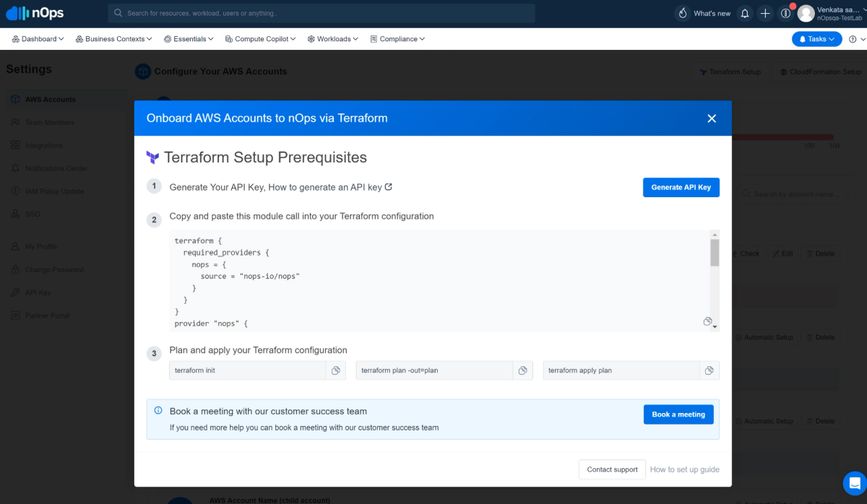Click the code block scrollbar thumb
The image size is (867, 504).
[715, 253]
